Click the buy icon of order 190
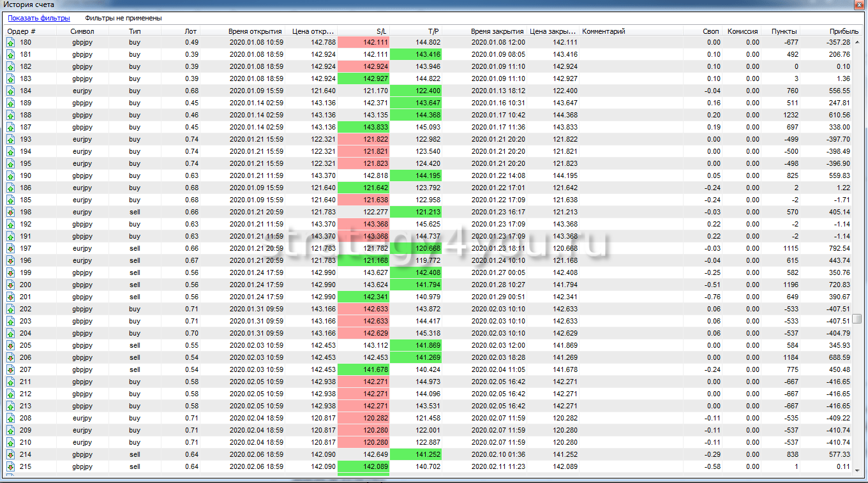This screenshot has height=483, width=868. [11, 176]
